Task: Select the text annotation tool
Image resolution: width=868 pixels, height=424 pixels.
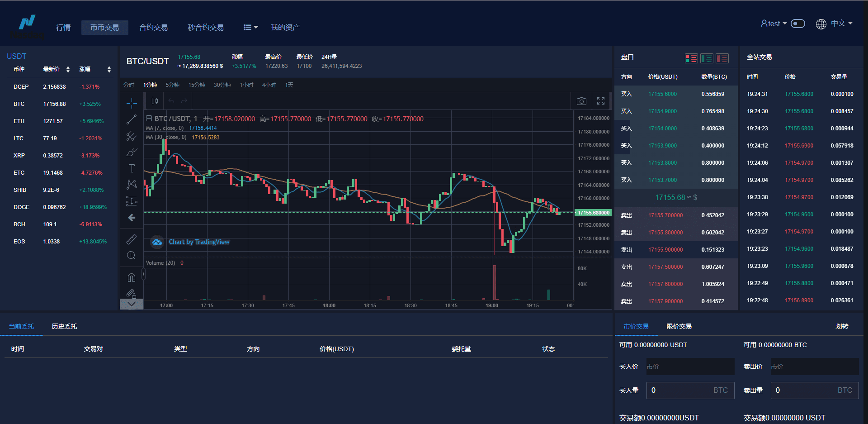Action: [132, 168]
